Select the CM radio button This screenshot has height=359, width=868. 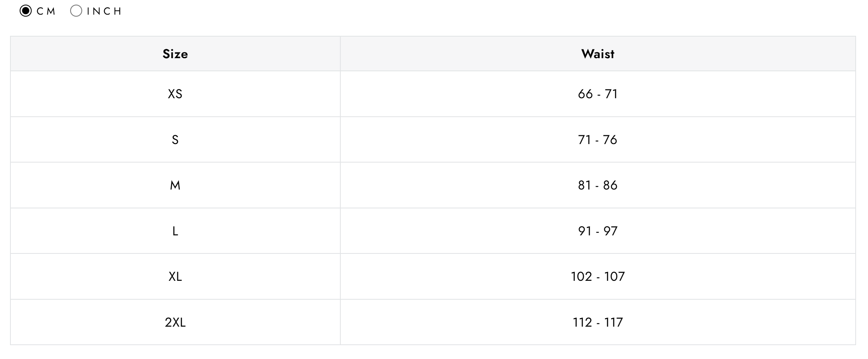point(25,11)
